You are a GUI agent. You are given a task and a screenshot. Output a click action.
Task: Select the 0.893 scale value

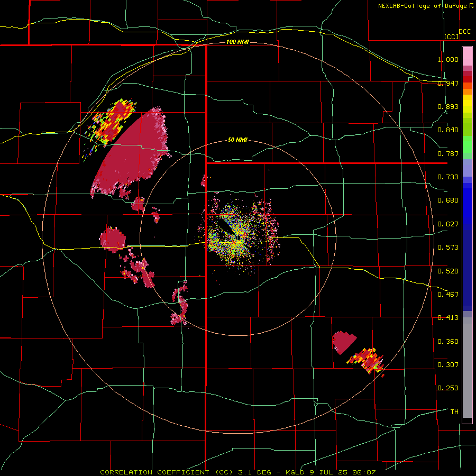click(448, 106)
